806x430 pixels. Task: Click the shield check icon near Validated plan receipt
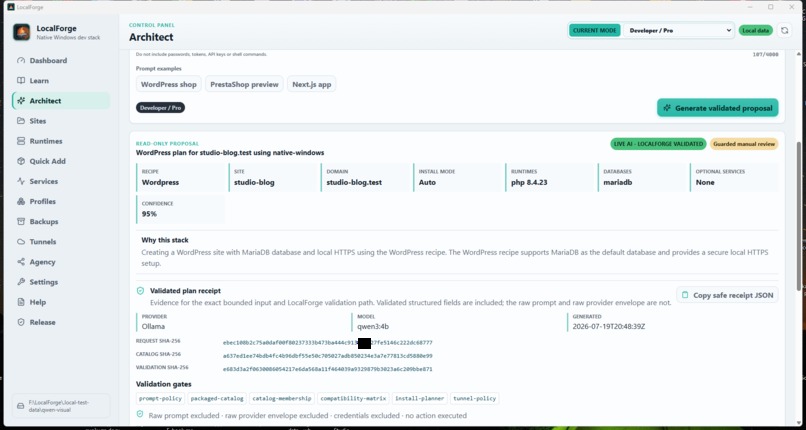pos(140,291)
